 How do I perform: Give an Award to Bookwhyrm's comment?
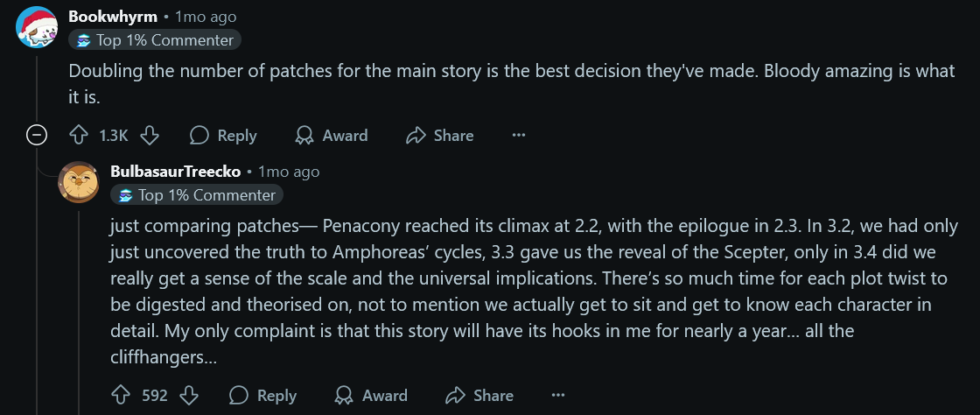click(x=332, y=136)
